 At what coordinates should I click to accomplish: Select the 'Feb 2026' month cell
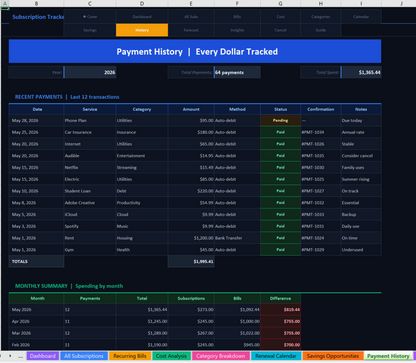(x=36, y=345)
